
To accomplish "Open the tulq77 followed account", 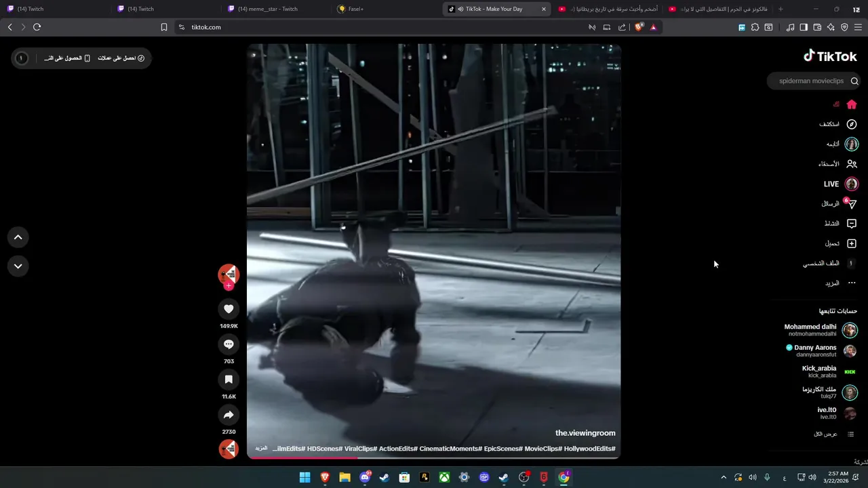I will [830, 392].
